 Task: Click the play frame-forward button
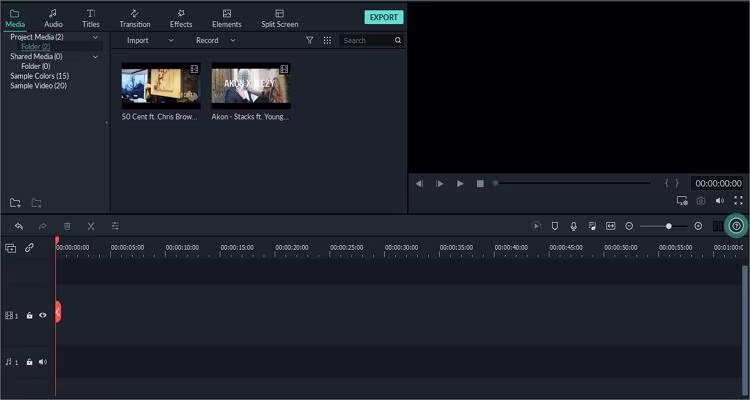click(x=440, y=184)
